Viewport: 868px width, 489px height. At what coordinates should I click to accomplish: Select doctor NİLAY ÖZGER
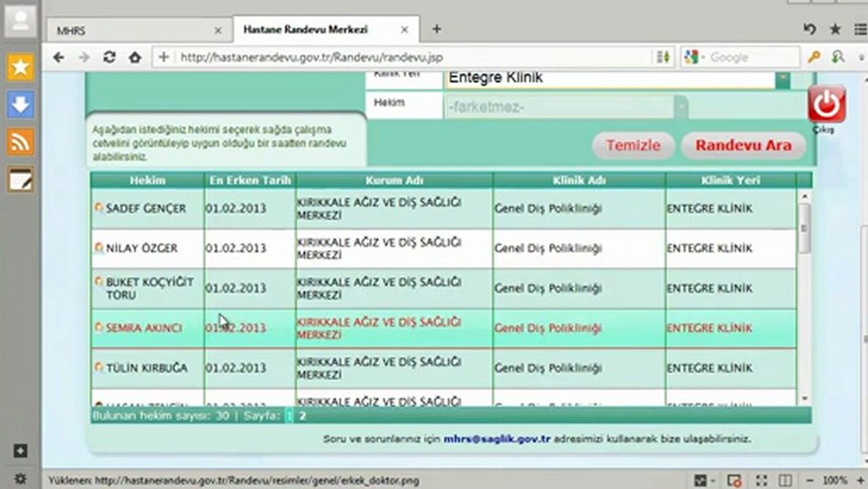click(141, 249)
